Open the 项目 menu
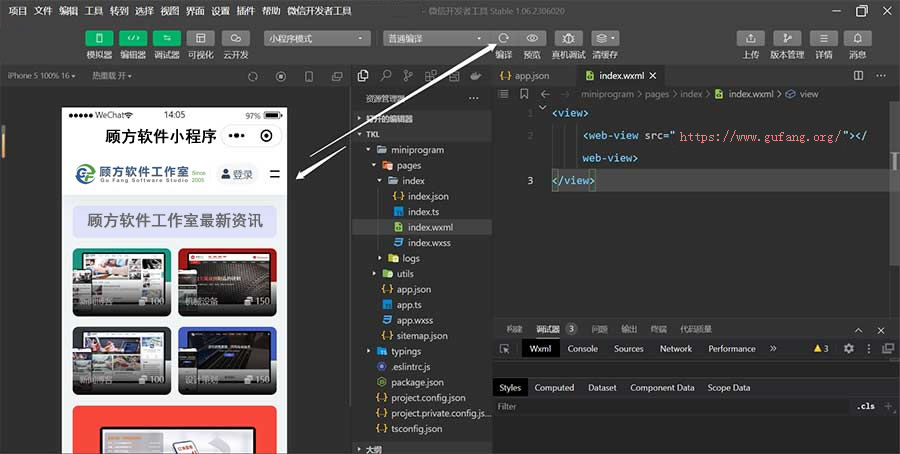 (18, 11)
